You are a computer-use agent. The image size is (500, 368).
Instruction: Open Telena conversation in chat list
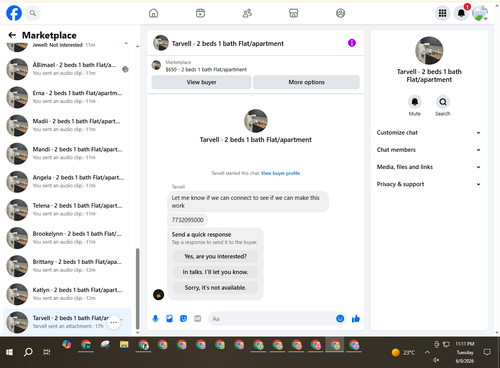[x=68, y=210]
